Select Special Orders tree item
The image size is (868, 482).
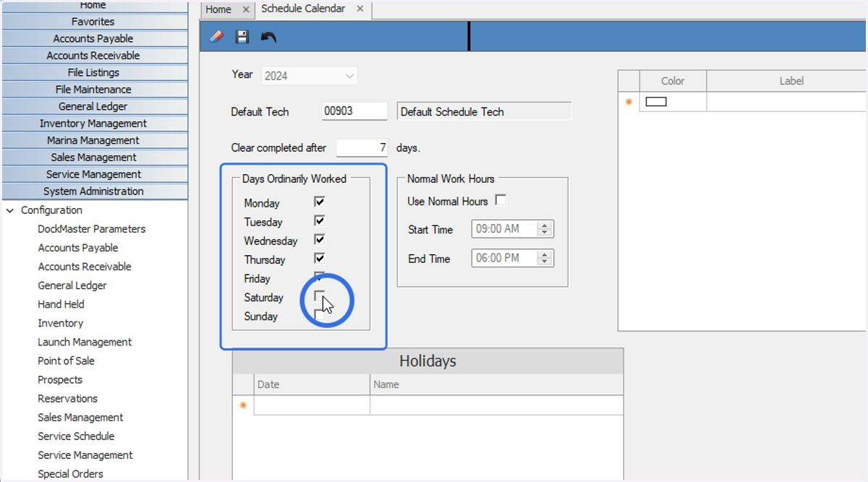tap(70, 473)
